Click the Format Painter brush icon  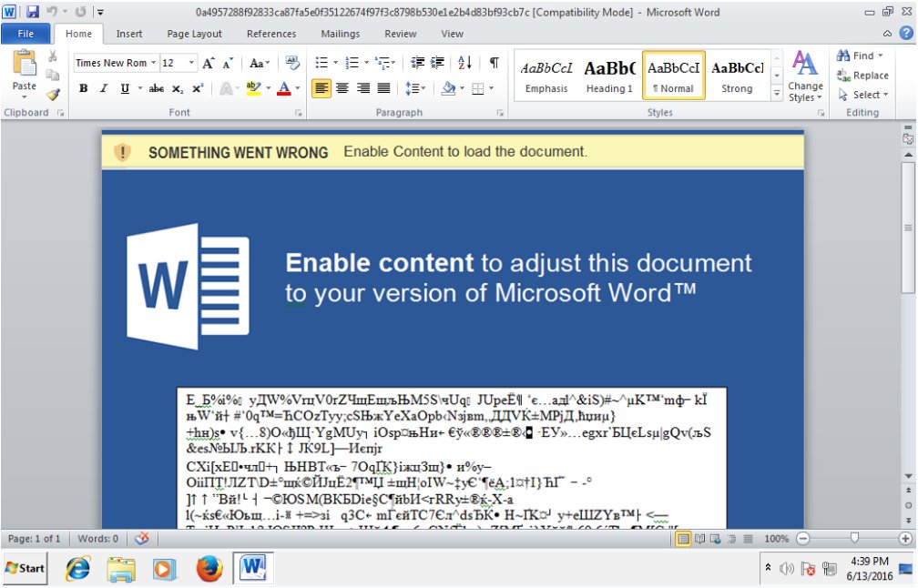click(x=53, y=94)
